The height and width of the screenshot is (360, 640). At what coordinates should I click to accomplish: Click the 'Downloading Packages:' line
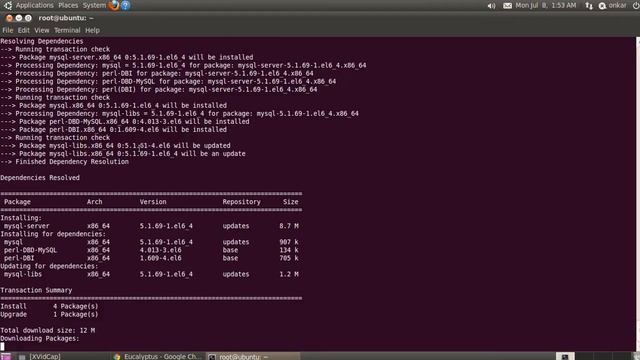click(x=40, y=338)
